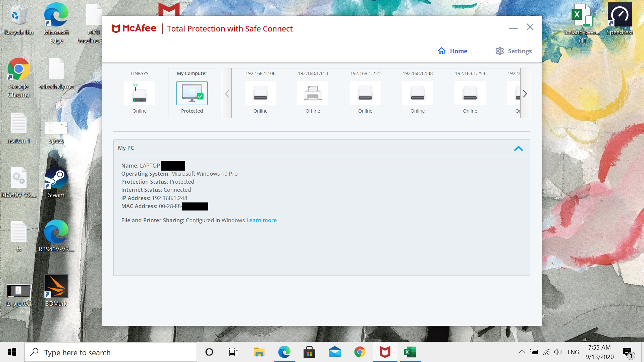Open the notification Action Center
The height and width of the screenshot is (362, 644).
pyautogui.click(x=628, y=353)
